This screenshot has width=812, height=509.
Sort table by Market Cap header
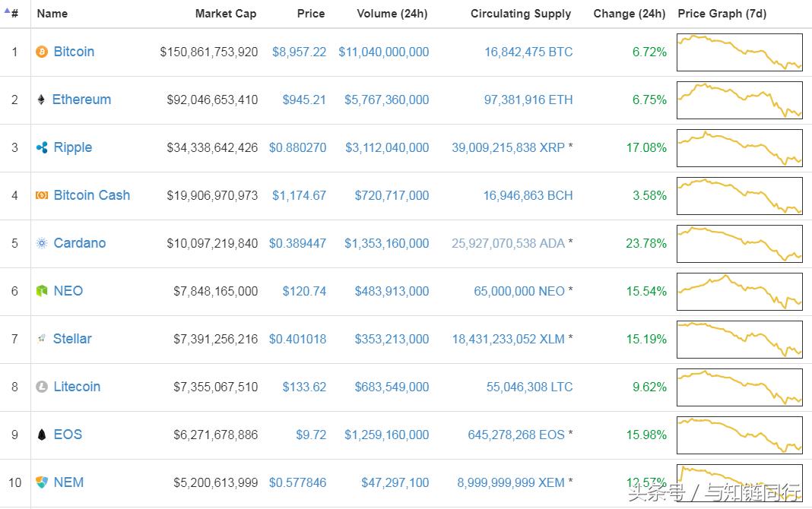[x=226, y=14]
